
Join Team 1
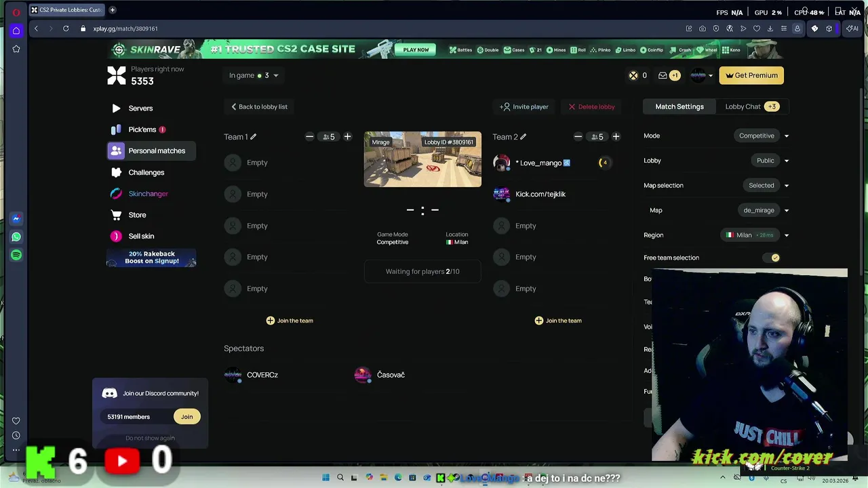point(290,321)
